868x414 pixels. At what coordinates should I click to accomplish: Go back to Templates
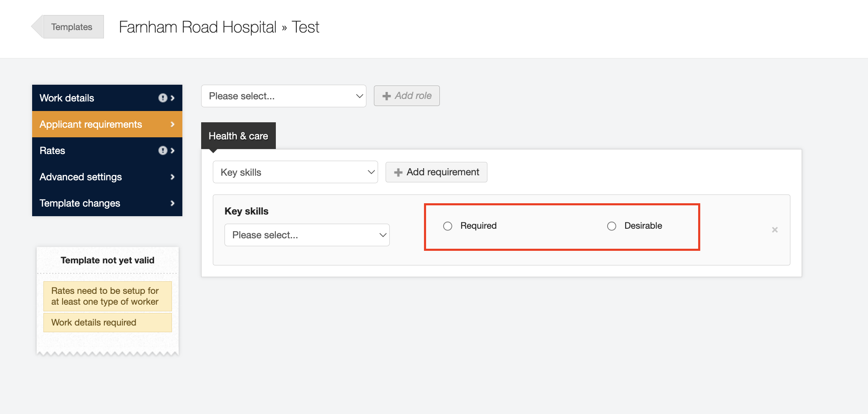pyautogui.click(x=71, y=27)
